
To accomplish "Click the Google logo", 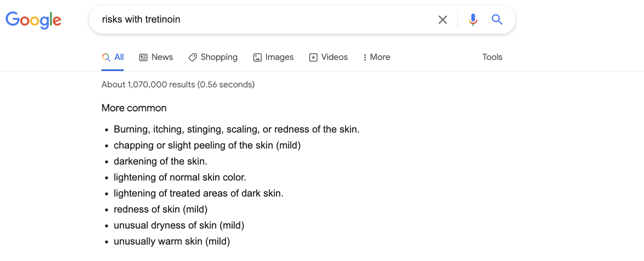I will 33,20.
